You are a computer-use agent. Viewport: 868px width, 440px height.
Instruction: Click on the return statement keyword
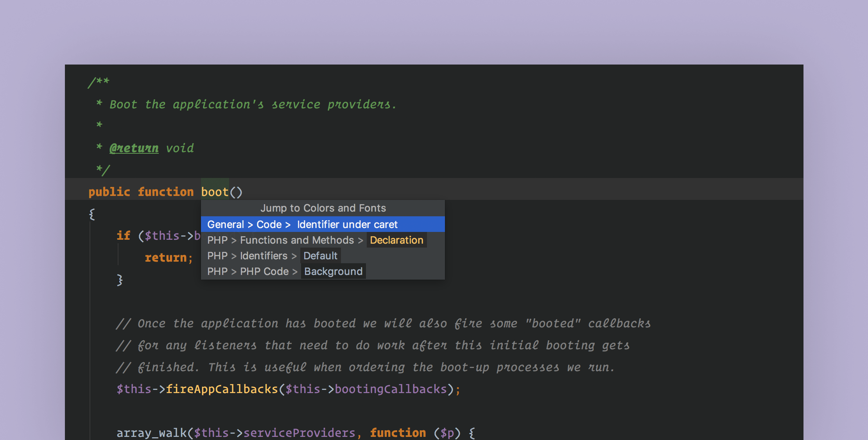163,257
